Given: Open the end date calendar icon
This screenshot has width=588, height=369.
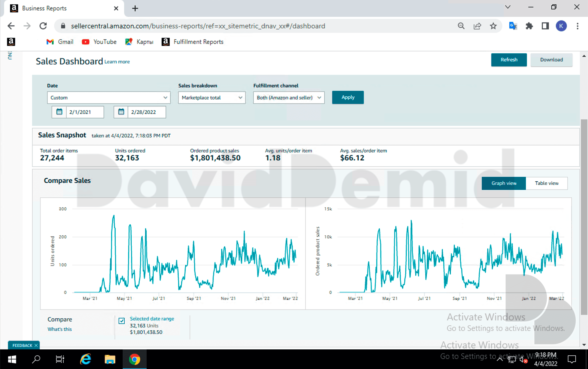Looking at the screenshot, I should coord(121,112).
